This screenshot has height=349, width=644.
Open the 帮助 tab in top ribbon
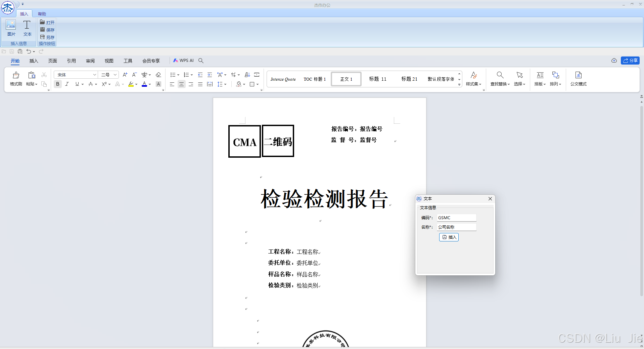click(x=42, y=14)
